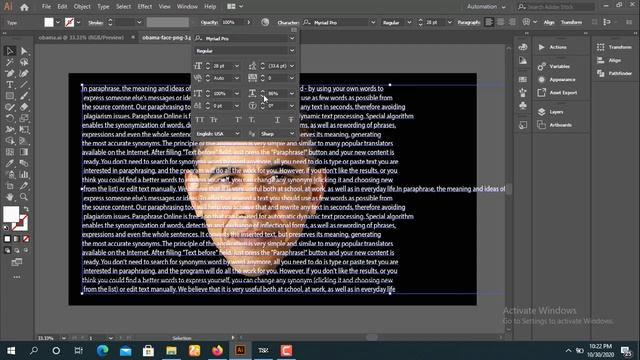Open the Window menu
Image resolution: width=640 pixels, height=360 pixels.
pyautogui.click(x=187, y=7)
